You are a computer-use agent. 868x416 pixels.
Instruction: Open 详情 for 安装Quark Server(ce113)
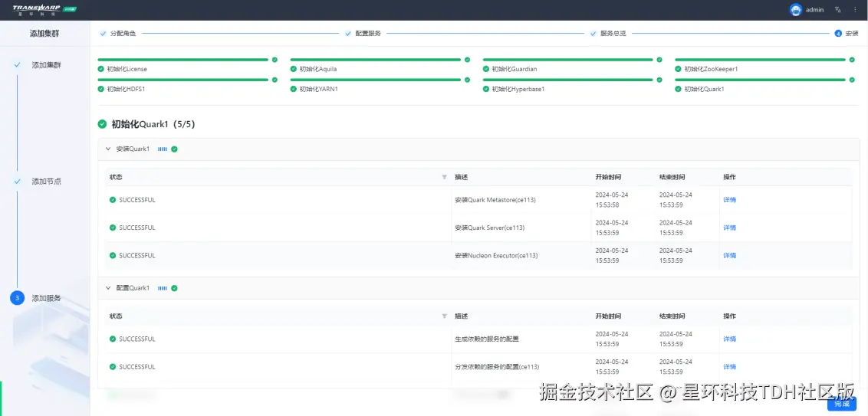coord(730,228)
